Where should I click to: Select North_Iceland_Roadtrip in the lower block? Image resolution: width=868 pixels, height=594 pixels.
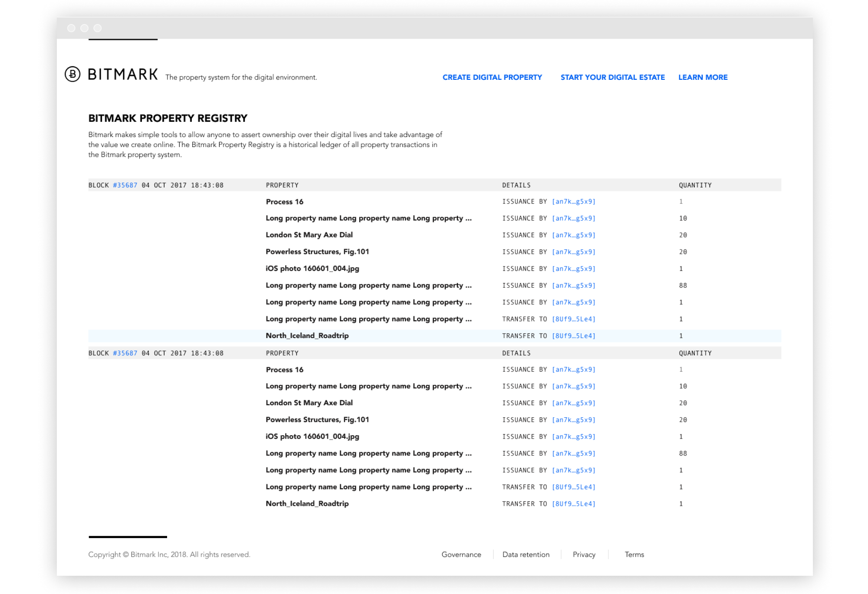[x=307, y=504]
